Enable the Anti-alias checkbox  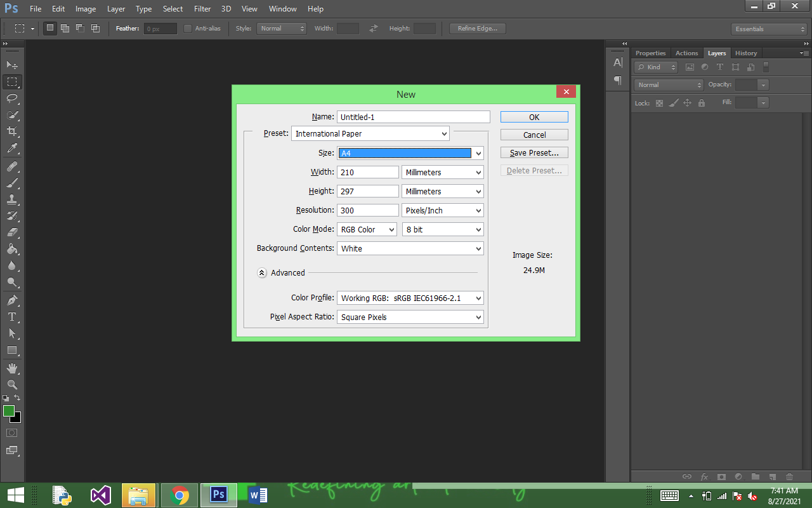coord(188,29)
